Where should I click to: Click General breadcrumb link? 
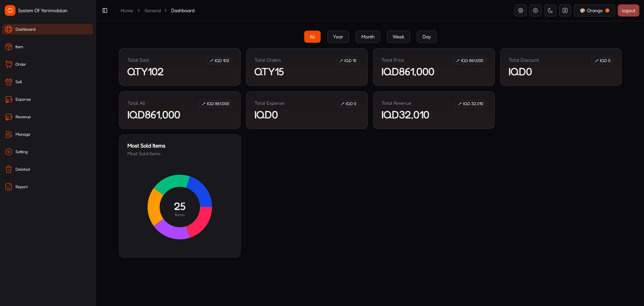[153, 10]
